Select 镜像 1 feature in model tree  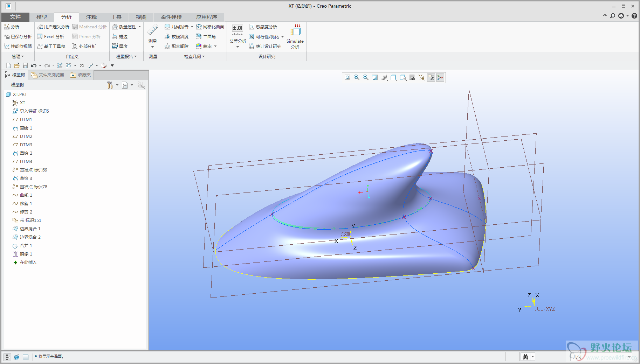[22, 254]
